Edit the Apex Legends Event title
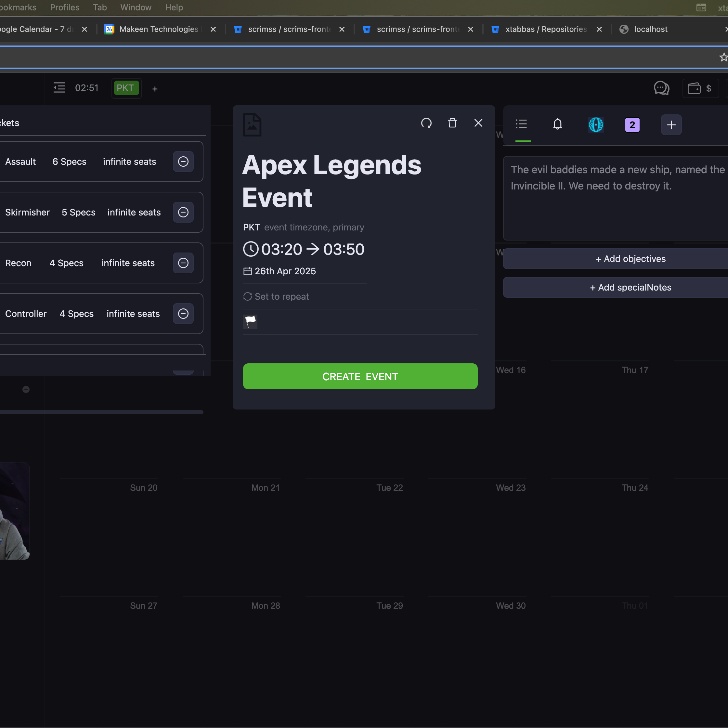728x728 pixels. coord(331,181)
